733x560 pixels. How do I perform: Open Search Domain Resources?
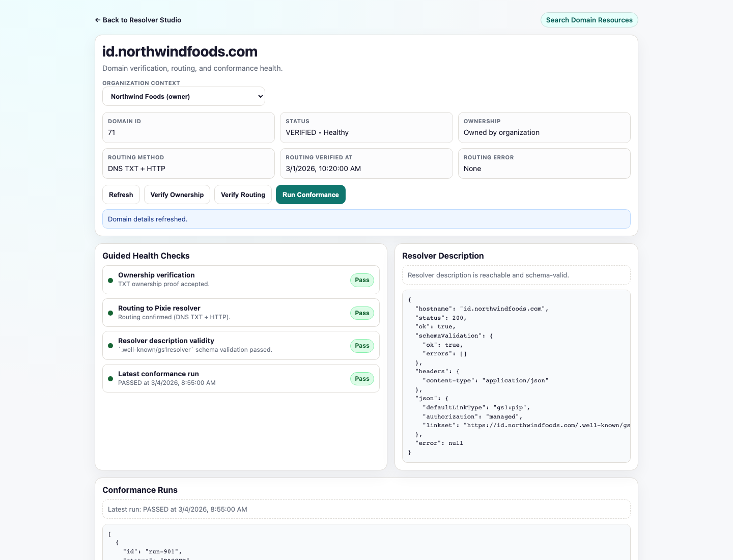click(x=589, y=20)
